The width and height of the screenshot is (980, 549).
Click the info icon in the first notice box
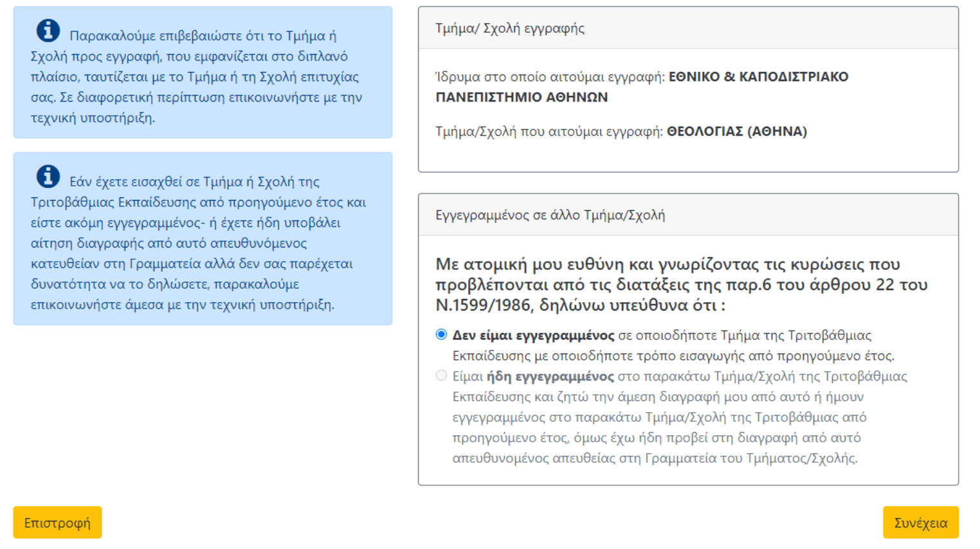pyautogui.click(x=48, y=30)
